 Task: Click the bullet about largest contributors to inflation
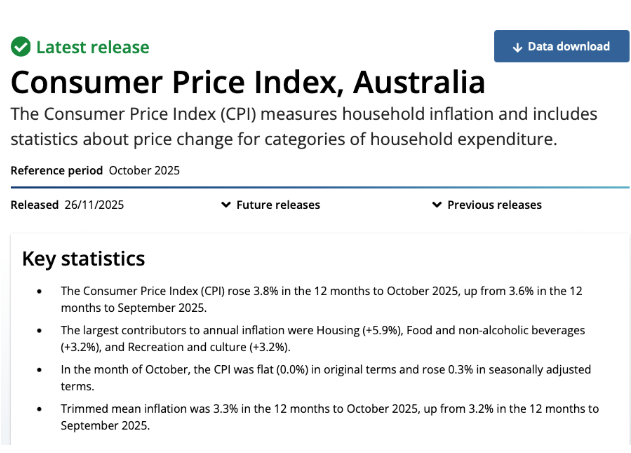320,338
